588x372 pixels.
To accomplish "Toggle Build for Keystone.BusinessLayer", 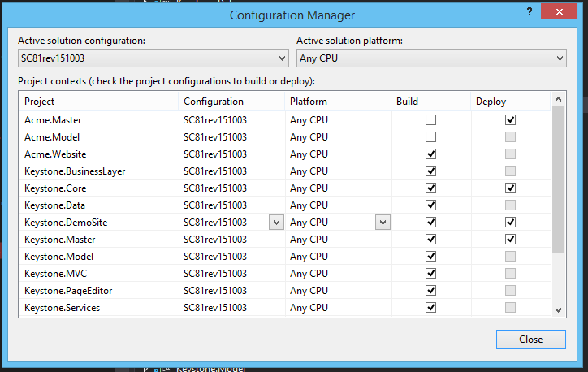I will 431,171.
